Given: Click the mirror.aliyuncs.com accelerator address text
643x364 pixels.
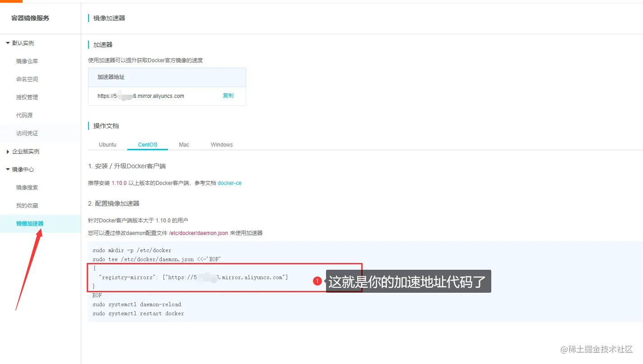Looking at the screenshot, I should coord(141,96).
